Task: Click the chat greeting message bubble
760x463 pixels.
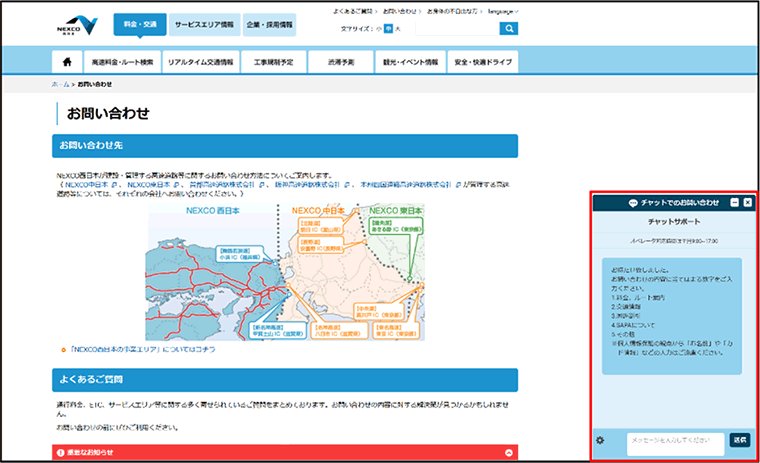Action: tap(672, 316)
